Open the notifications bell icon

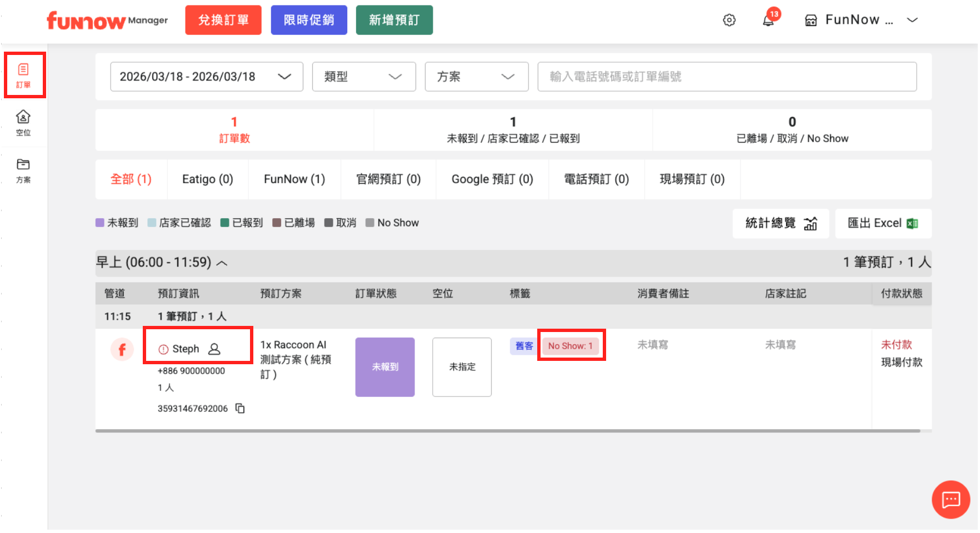tap(768, 21)
